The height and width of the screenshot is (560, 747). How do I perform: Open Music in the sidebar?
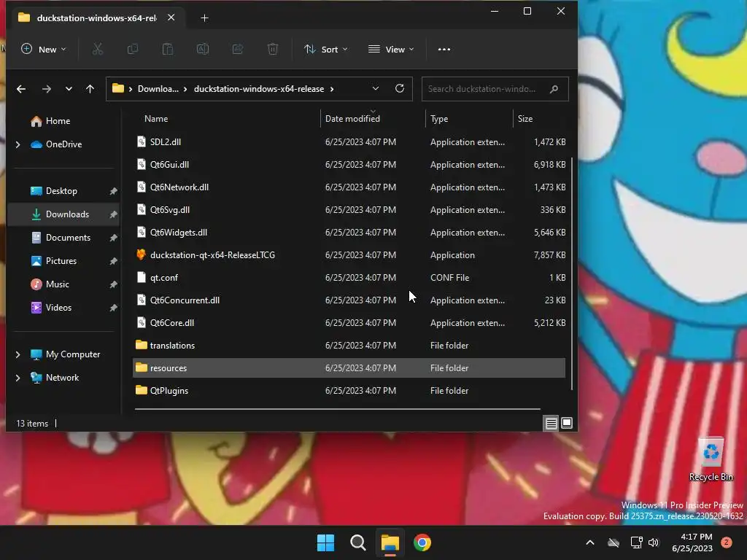click(x=57, y=284)
